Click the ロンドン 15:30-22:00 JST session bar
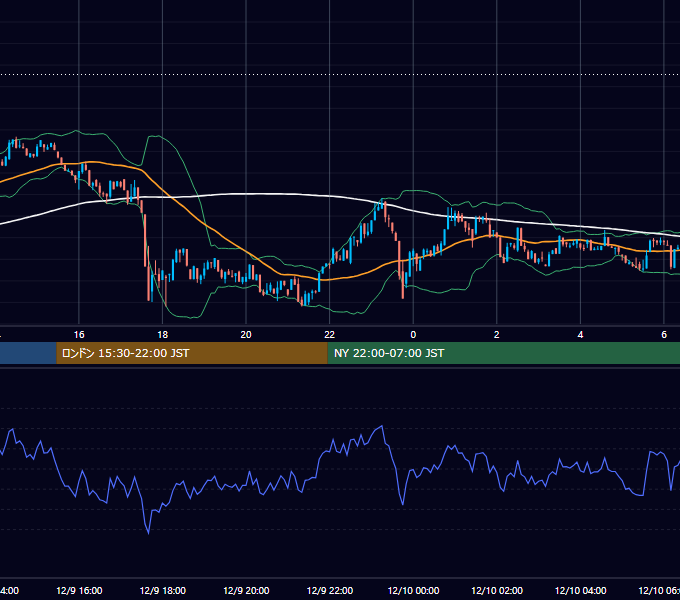This screenshot has width=680, height=600. coord(192,353)
